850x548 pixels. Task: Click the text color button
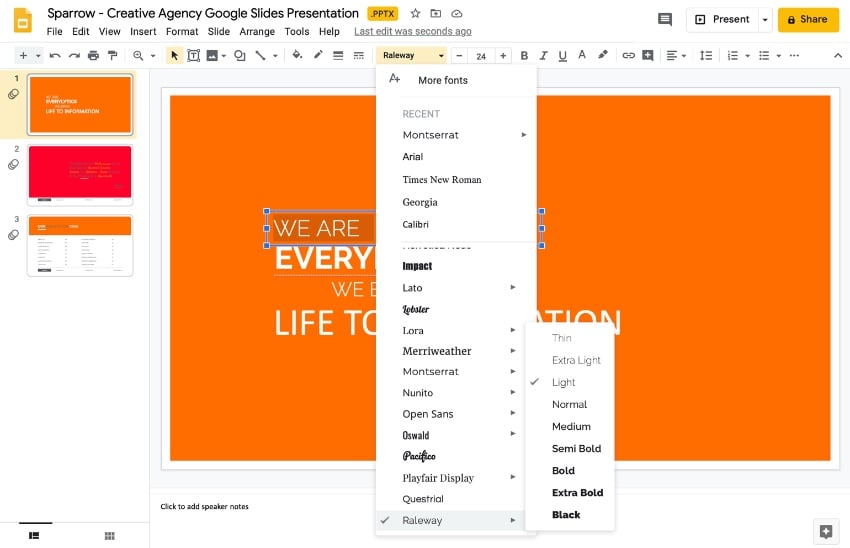pyautogui.click(x=582, y=56)
